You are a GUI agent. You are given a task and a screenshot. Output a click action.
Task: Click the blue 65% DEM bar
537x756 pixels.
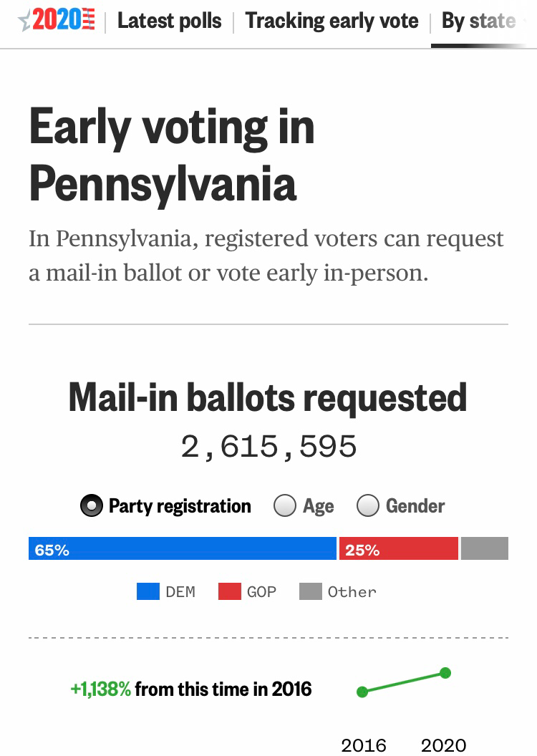(182, 548)
